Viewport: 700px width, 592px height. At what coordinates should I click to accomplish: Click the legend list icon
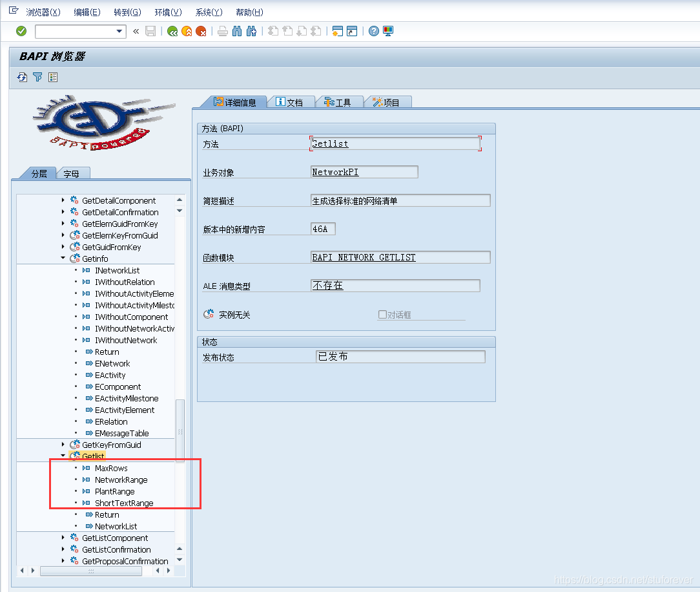click(53, 78)
